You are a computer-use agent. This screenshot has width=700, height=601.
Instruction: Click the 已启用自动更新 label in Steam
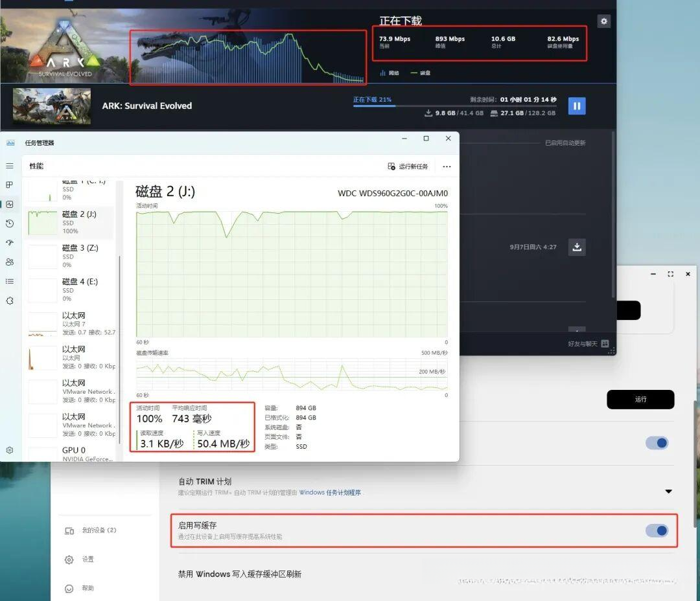[x=565, y=142]
